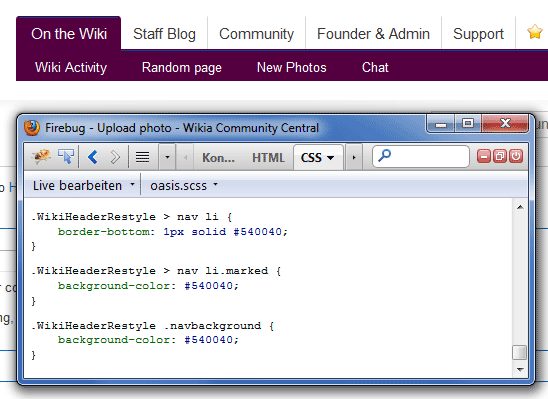Click the gold star icon in navigation
Image resolution: width=548 pixels, height=399 pixels.
(x=535, y=32)
